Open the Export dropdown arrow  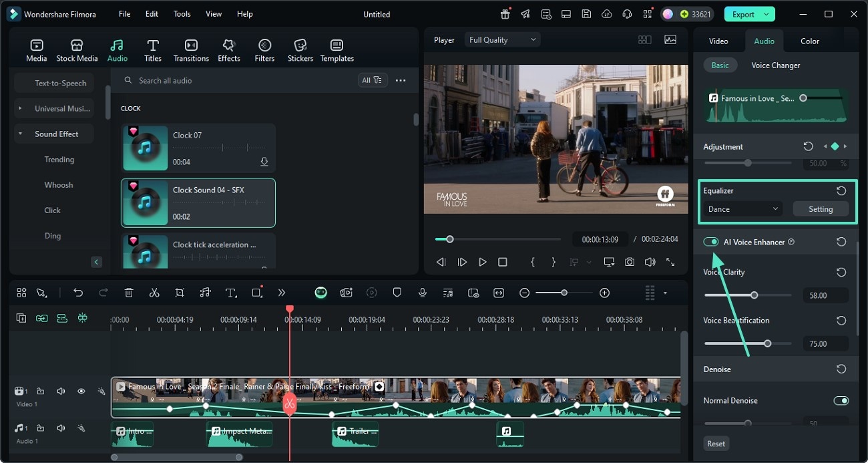pyautogui.click(x=767, y=14)
